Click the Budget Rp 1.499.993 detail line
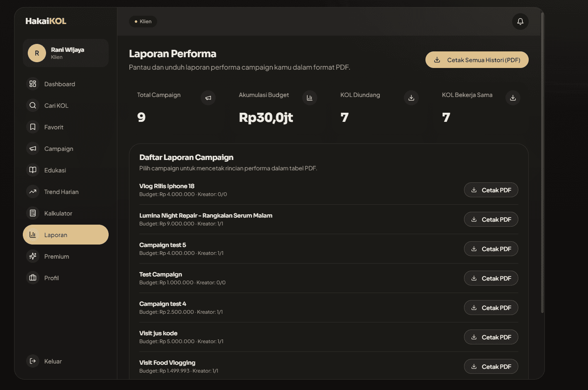The height and width of the screenshot is (390, 588). click(x=179, y=371)
